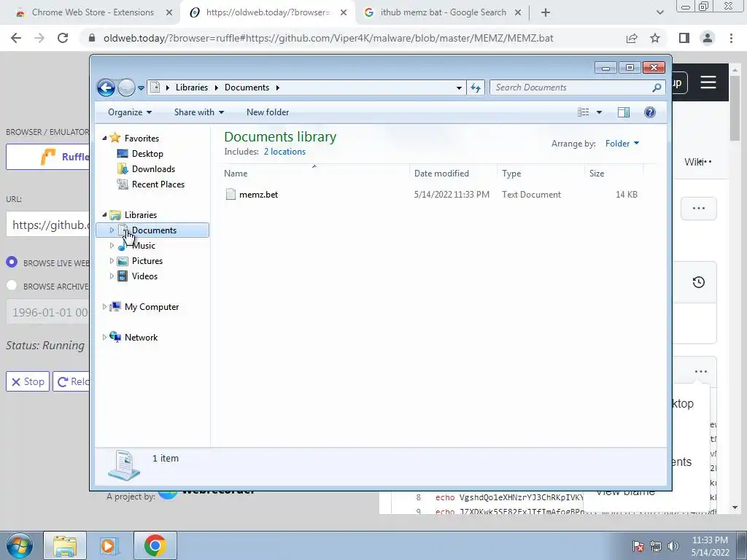This screenshot has width=747, height=560.
Task: Open the Organize menu
Action: pos(130,112)
